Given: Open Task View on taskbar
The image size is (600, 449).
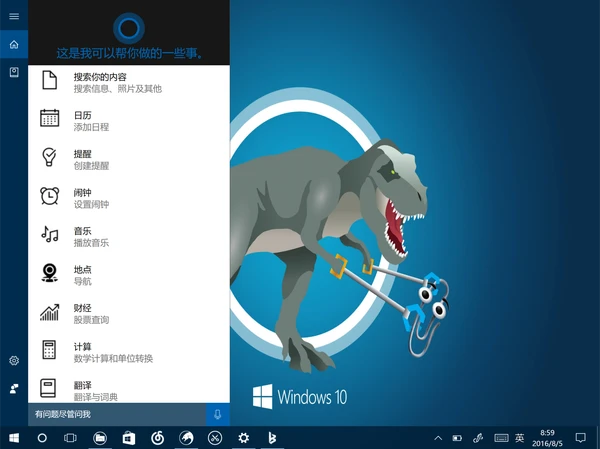Looking at the screenshot, I should (x=70, y=438).
